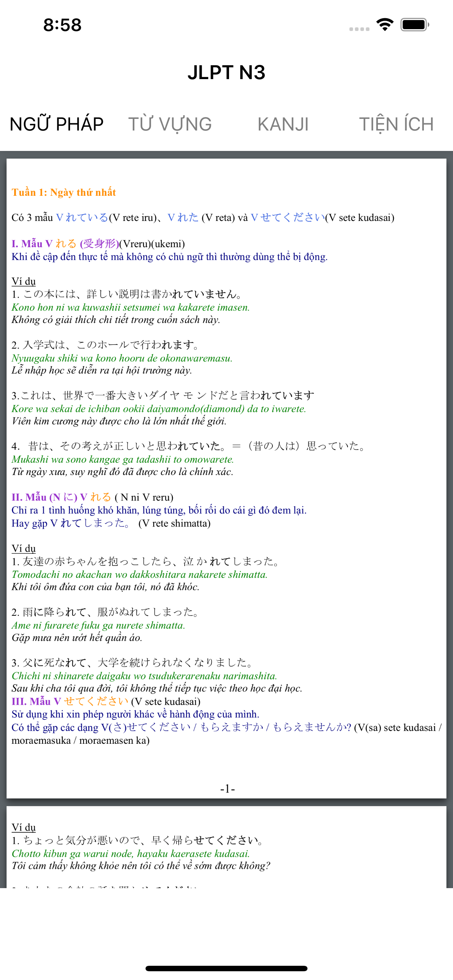Tap the 8:58 clock in status bar
This screenshot has height=980, width=453.
point(62,25)
